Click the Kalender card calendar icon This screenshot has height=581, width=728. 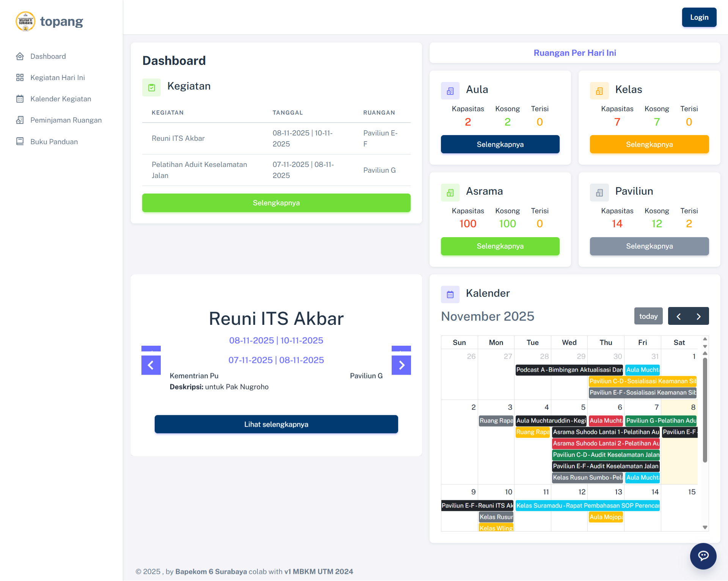pos(450,294)
